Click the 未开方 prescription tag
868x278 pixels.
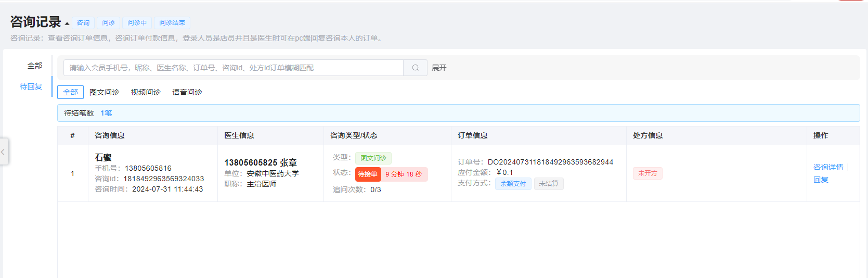[647, 173]
